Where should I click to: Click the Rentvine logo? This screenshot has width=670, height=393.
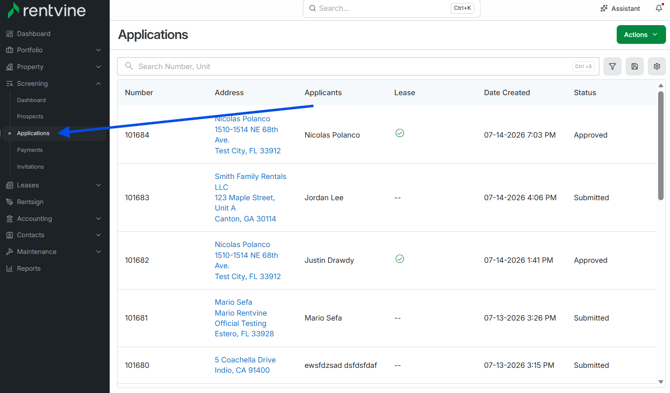[x=47, y=10]
